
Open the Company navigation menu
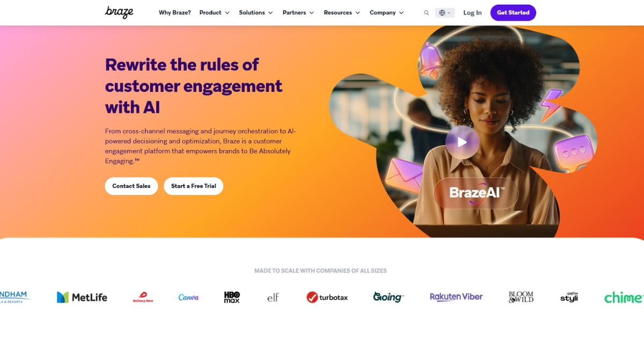click(x=387, y=13)
